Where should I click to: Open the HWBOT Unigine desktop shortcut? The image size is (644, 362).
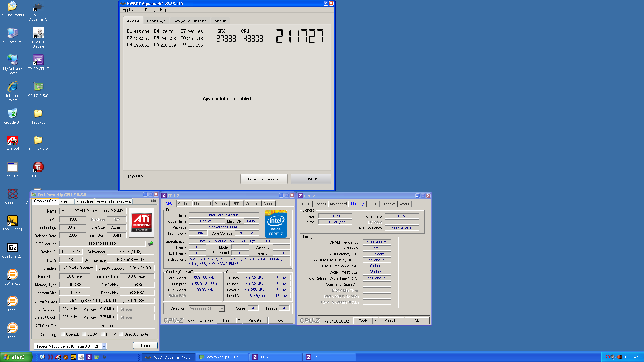38,38
